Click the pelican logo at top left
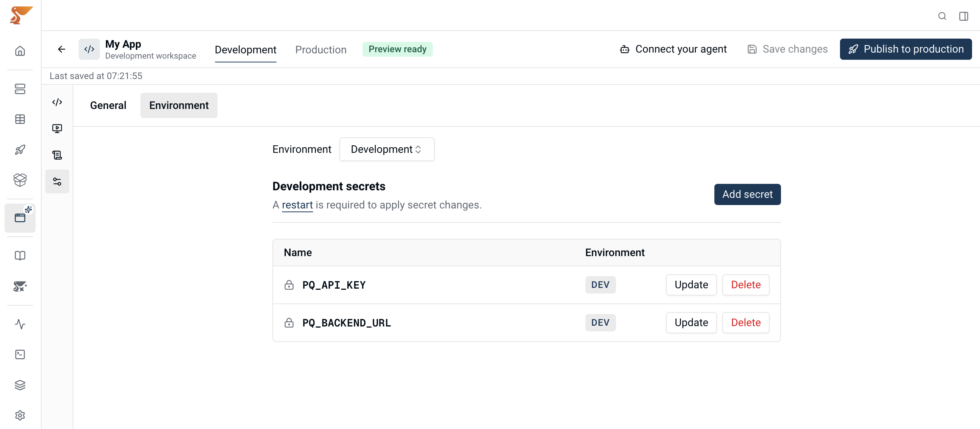980x429 pixels. coord(21,15)
